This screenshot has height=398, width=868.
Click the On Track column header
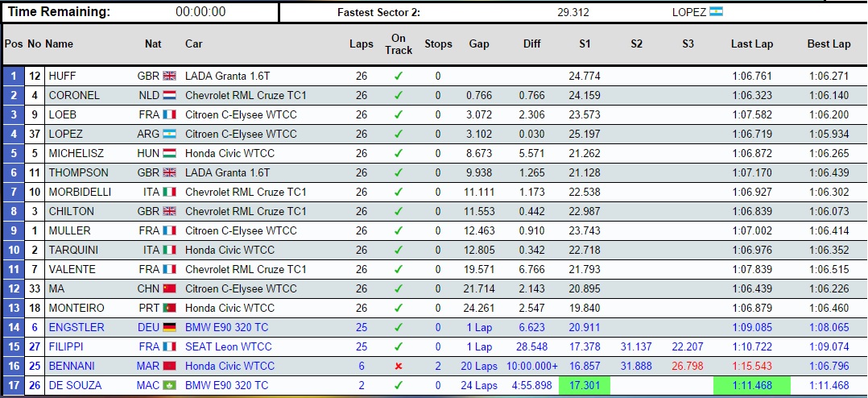click(x=399, y=44)
